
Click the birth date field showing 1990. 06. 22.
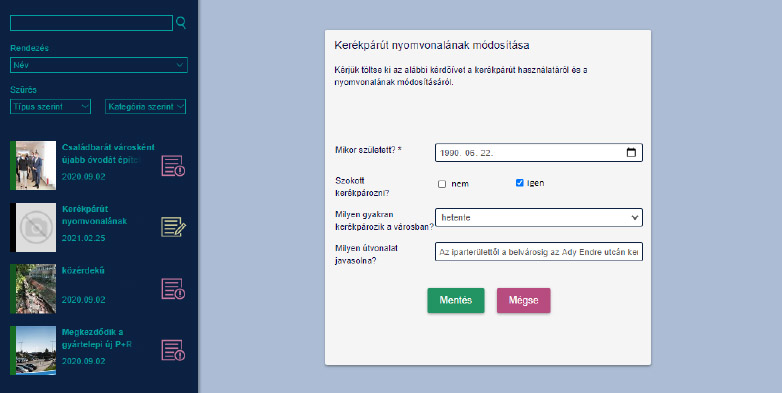(539, 153)
